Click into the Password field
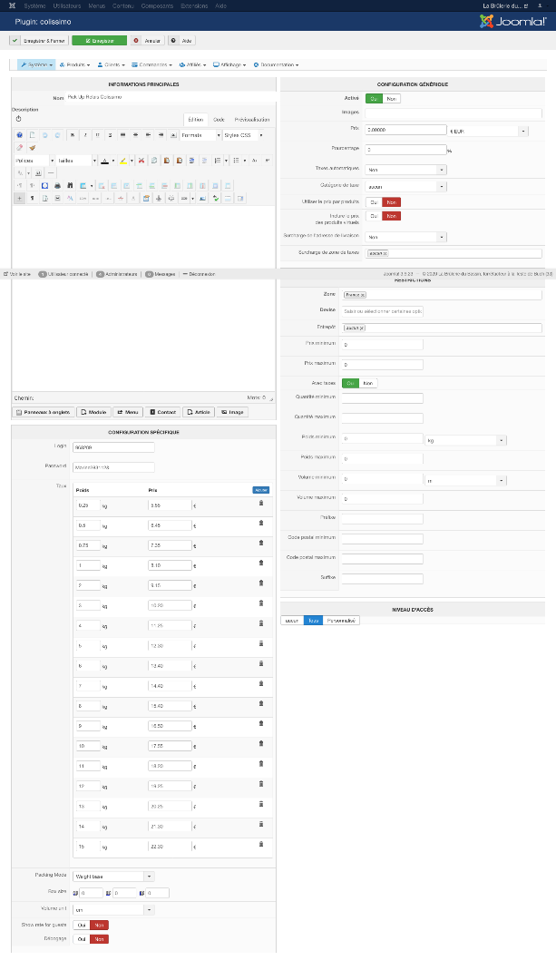The height and width of the screenshot is (980, 556). coord(113,467)
